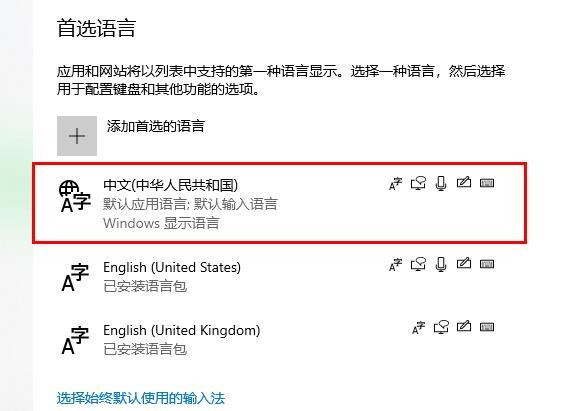Click text-to-speech icon on United Kingdom row
Viewport: 586px width, 411px height.
(x=441, y=327)
